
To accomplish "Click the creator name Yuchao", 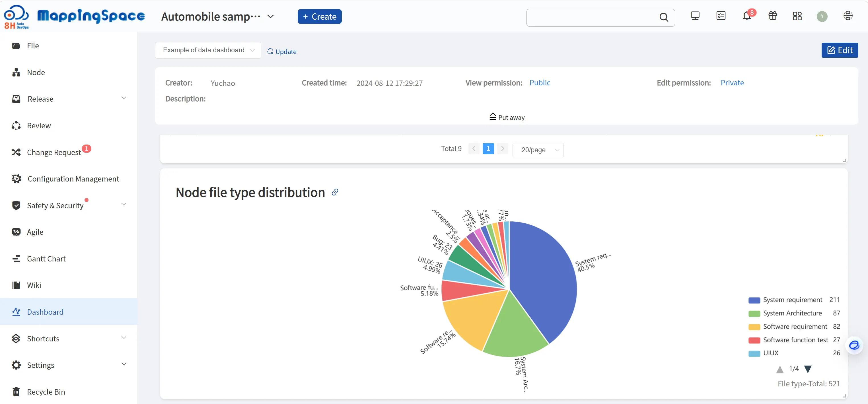I will (x=223, y=83).
